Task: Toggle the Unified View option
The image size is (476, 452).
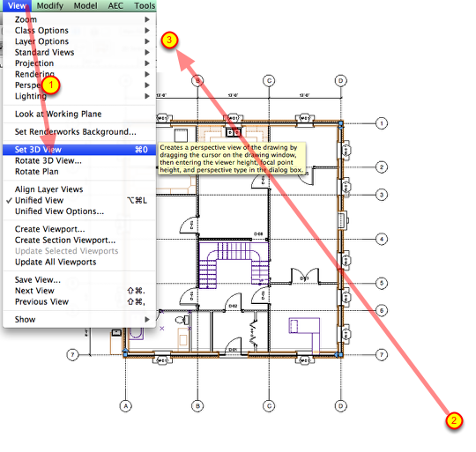Action: 79,200
